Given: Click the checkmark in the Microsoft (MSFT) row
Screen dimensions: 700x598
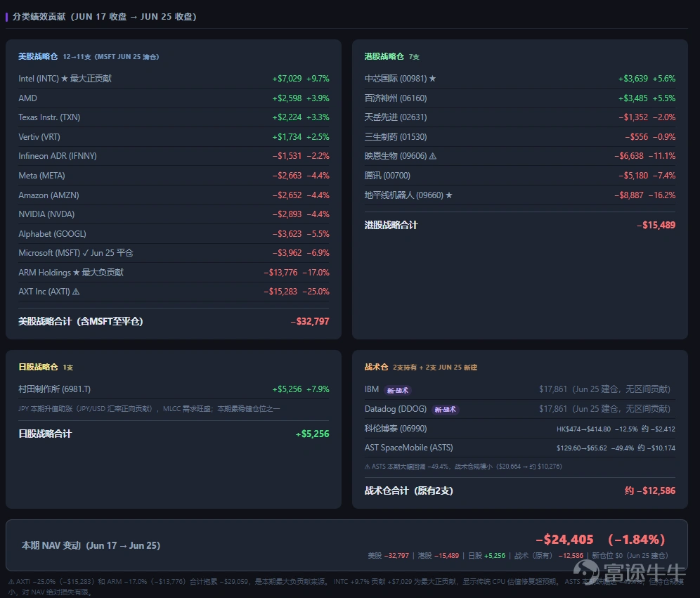Looking at the screenshot, I should [x=85, y=253].
